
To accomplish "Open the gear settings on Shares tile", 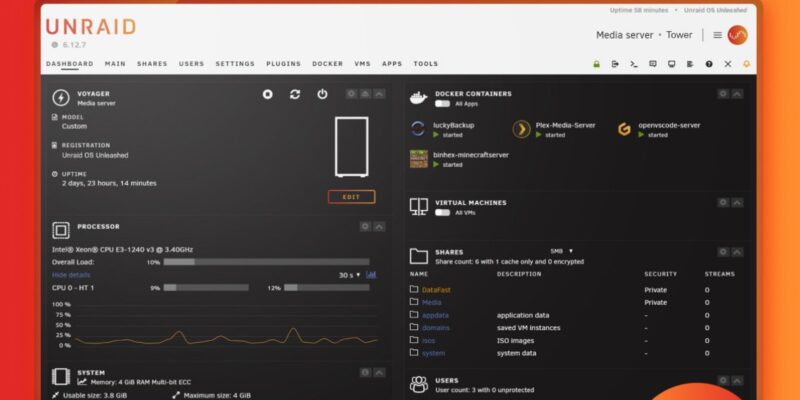I will 723,252.
